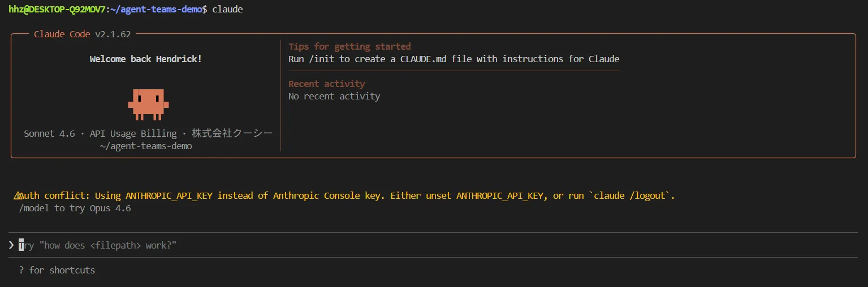
Task: Click the Claude Code pixel mascot icon
Action: pyautogui.click(x=148, y=105)
